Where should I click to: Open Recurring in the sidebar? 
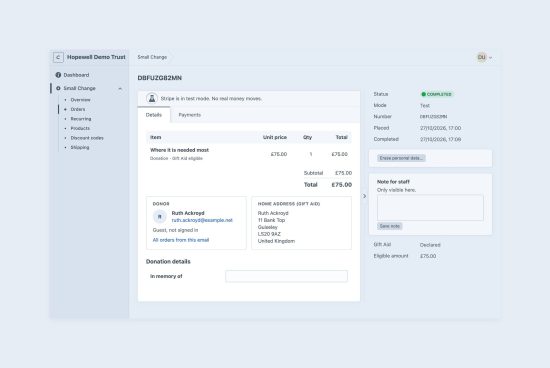(81, 119)
